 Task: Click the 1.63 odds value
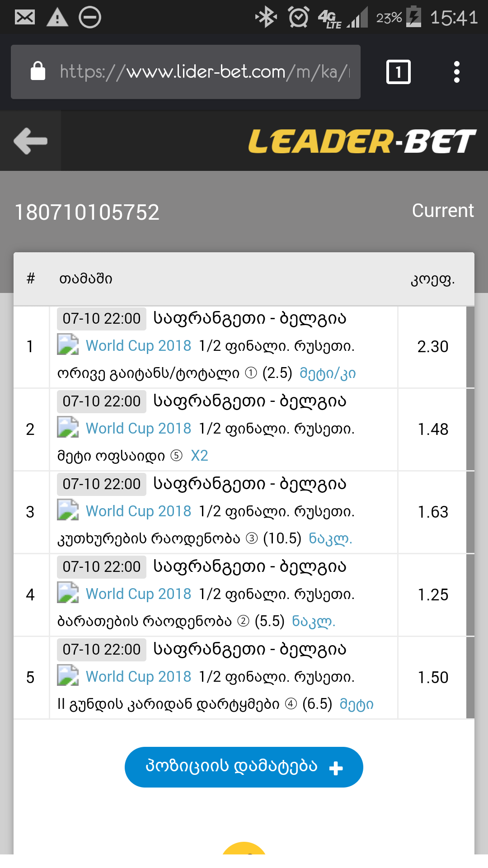(x=433, y=512)
